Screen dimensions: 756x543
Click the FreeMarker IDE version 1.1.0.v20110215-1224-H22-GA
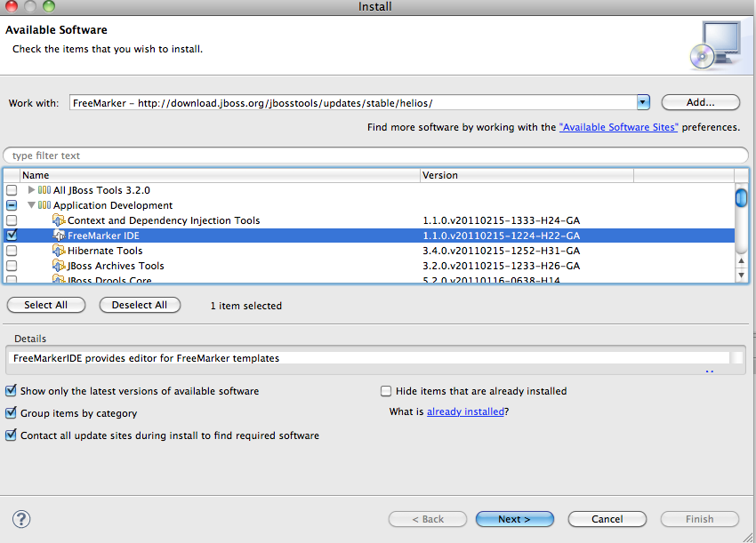pos(502,236)
